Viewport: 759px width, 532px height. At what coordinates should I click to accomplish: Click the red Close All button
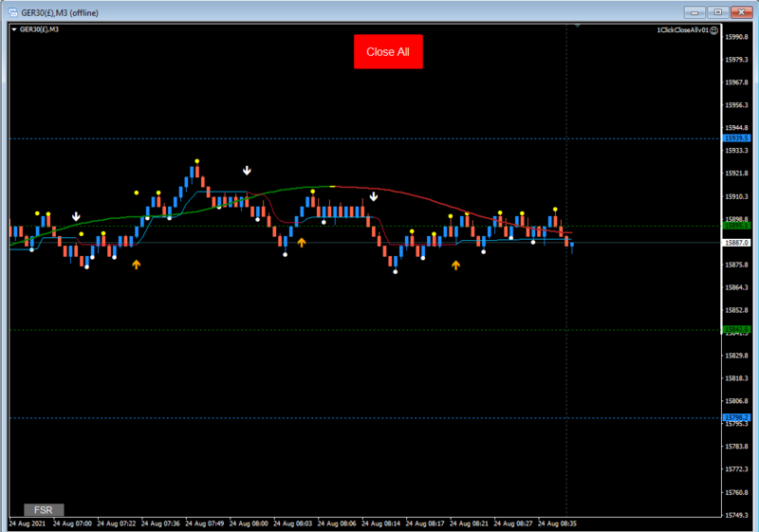pos(388,52)
